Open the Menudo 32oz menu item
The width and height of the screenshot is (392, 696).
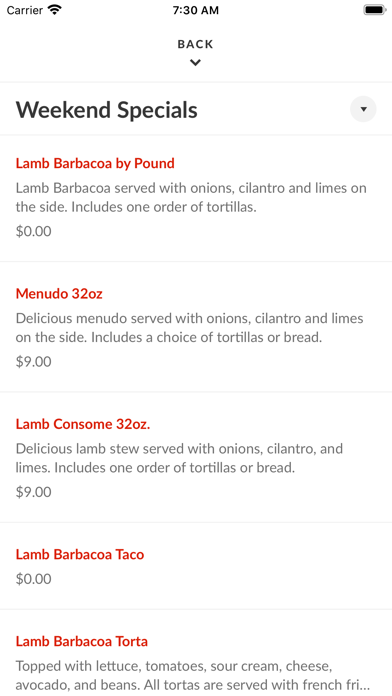[x=196, y=327]
